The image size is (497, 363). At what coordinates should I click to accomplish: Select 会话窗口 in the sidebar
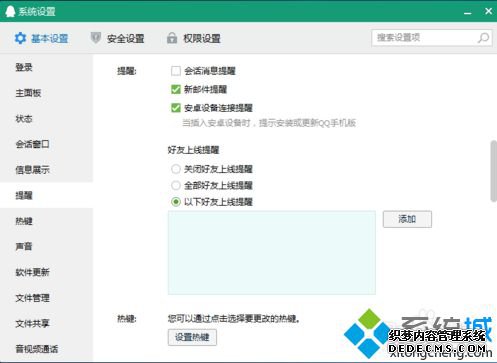pyautogui.click(x=46, y=144)
